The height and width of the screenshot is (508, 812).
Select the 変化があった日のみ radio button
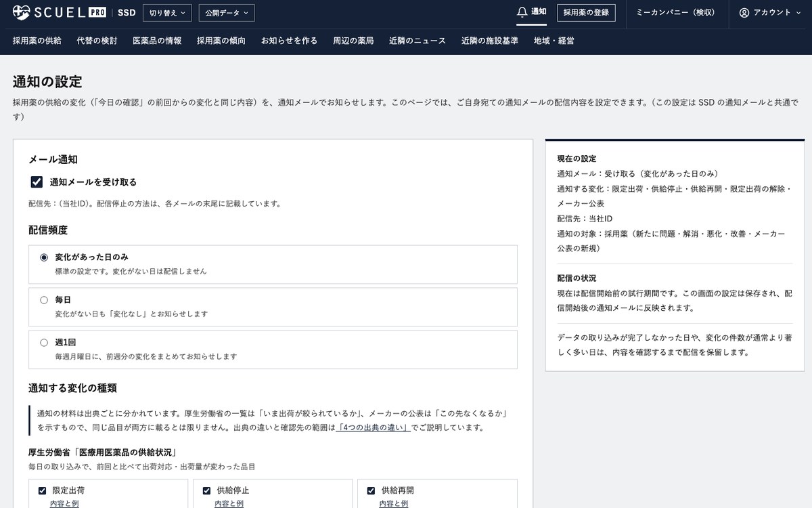(44, 257)
